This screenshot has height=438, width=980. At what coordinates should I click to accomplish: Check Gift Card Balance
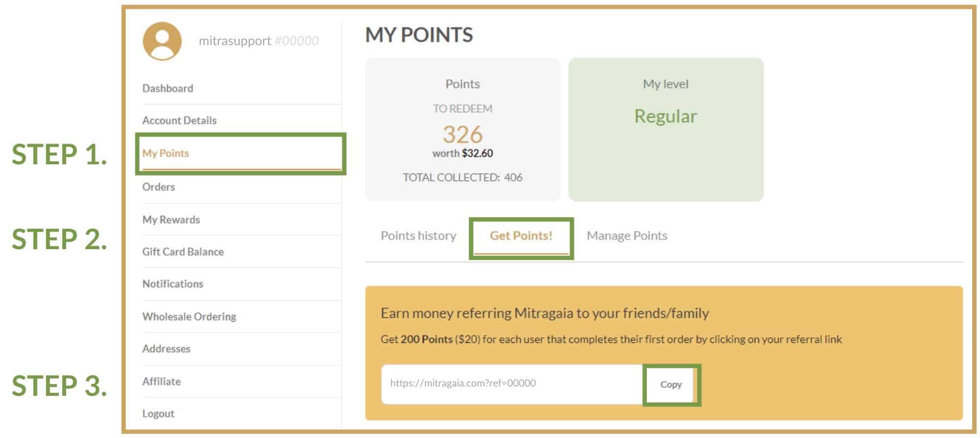183,252
